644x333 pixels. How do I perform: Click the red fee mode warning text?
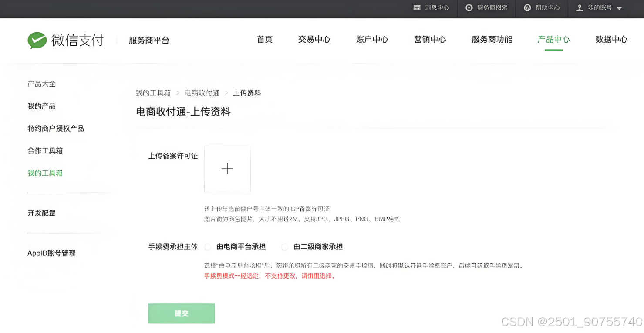click(270, 276)
